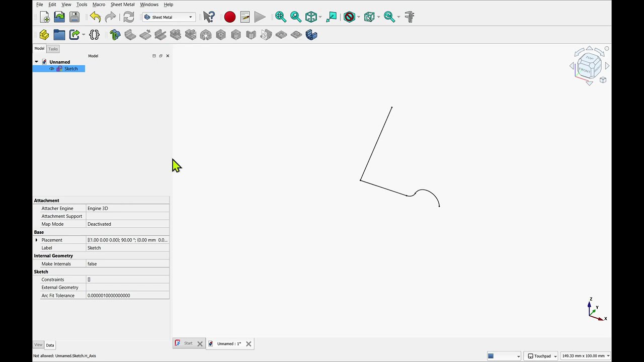Screen dimensions: 644x362
Task: Click navigation cube right arrow
Action: tap(607, 66)
